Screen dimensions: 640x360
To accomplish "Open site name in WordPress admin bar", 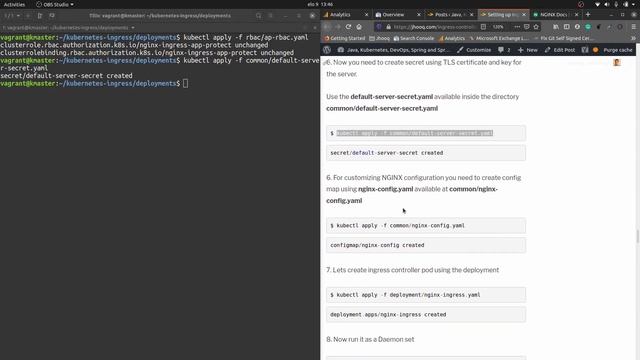I will click(394, 50).
